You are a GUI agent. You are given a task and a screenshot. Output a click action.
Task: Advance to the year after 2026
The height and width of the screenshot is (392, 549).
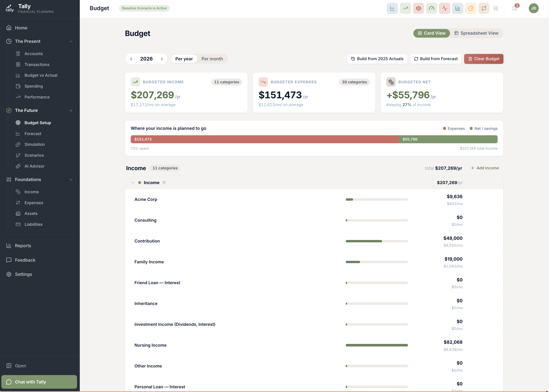click(x=162, y=59)
